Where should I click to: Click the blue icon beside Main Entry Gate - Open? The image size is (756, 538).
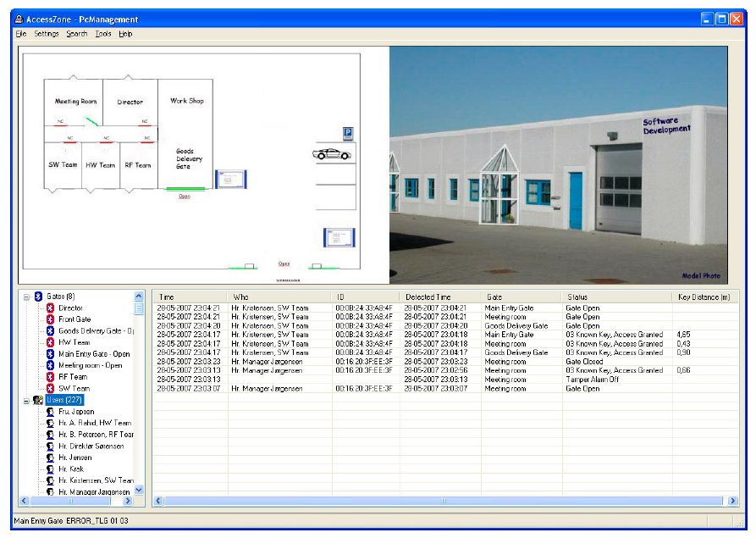pyautogui.click(x=50, y=353)
